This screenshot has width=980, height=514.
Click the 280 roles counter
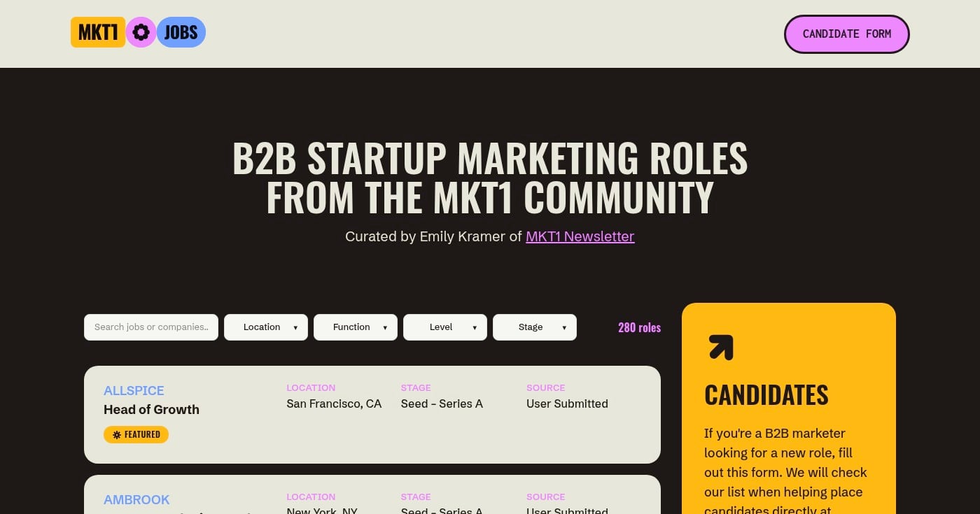pos(639,327)
